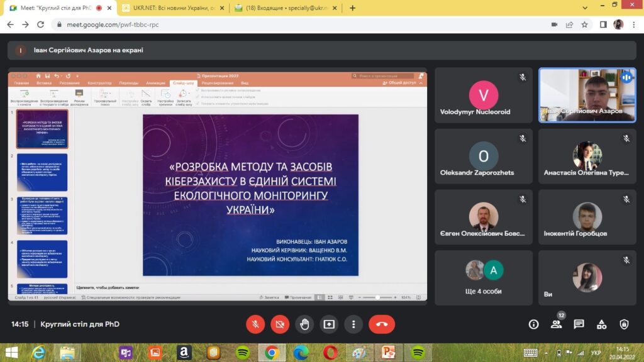Image resolution: width=644 pixels, height=362 pixels.
Task: Turn on the camera in Meet controls
Action: tap(280, 324)
